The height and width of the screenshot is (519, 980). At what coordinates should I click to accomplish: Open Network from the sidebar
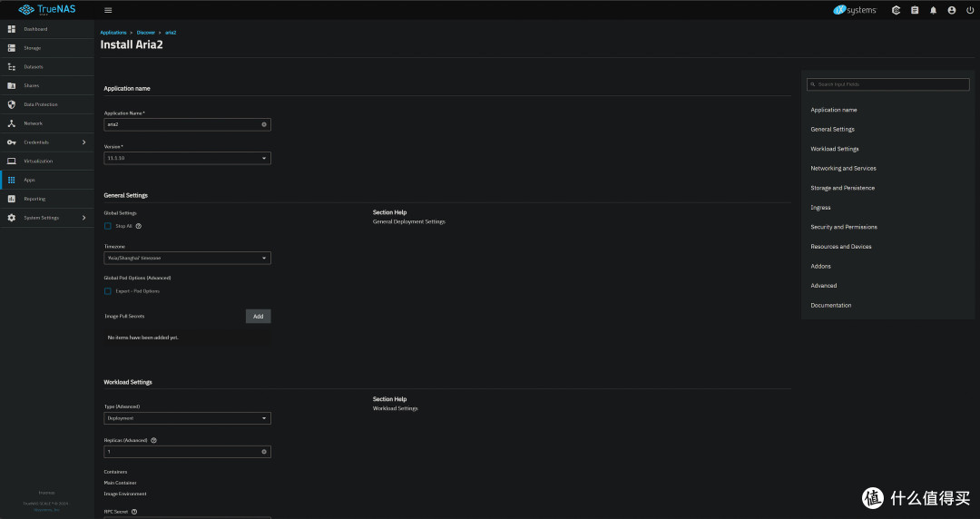(47, 123)
